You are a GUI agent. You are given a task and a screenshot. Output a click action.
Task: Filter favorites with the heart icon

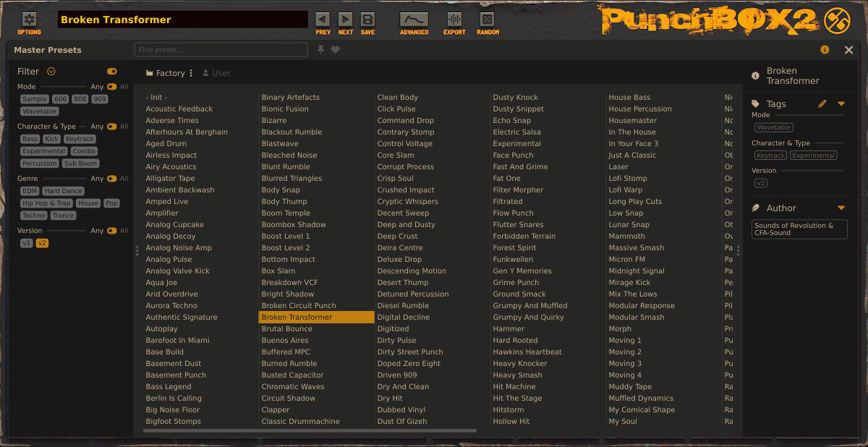pyautogui.click(x=336, y=50)
